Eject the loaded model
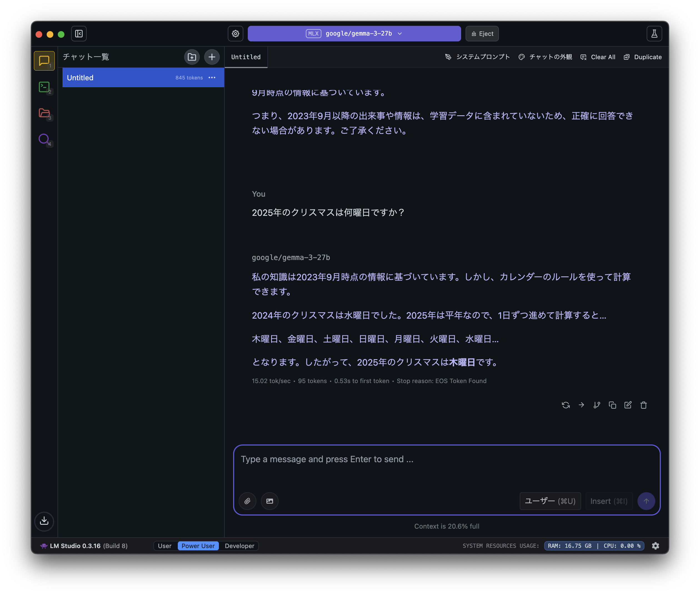The width and height of the screenshot is (700, 595). tap(482, 33)
